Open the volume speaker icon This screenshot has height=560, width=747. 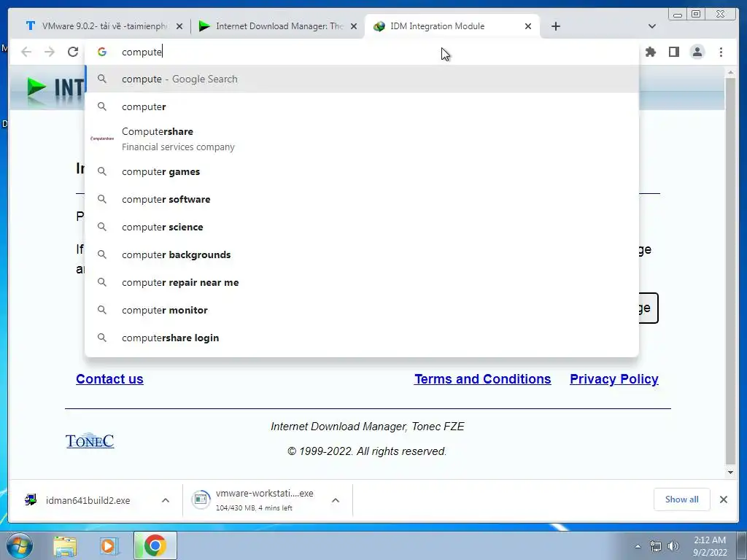click(673, 546)
